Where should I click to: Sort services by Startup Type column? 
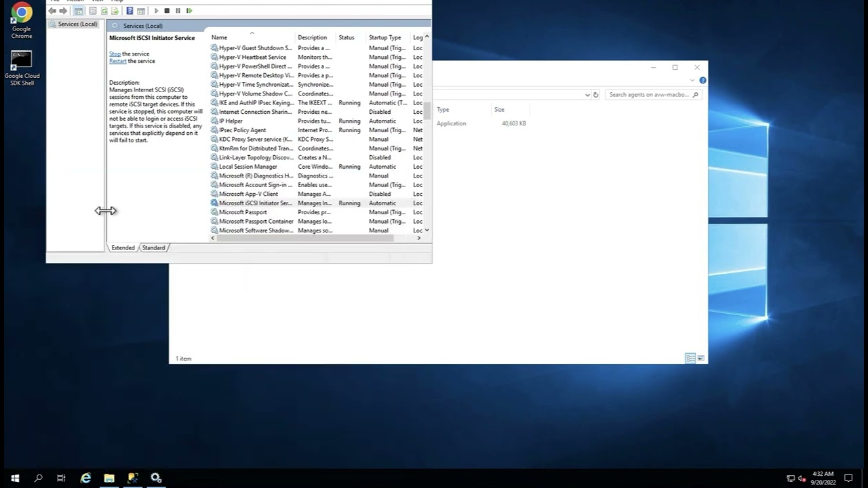(x=389, y=37)
